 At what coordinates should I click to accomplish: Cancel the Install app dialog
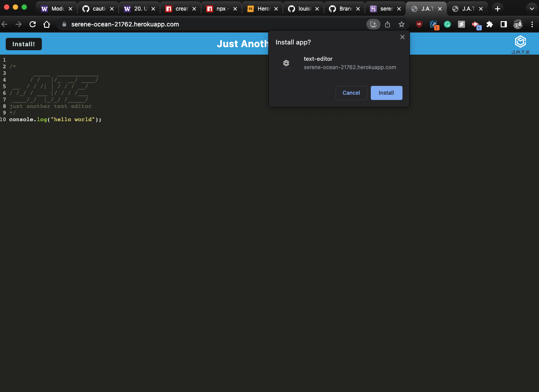coord(351,92)
